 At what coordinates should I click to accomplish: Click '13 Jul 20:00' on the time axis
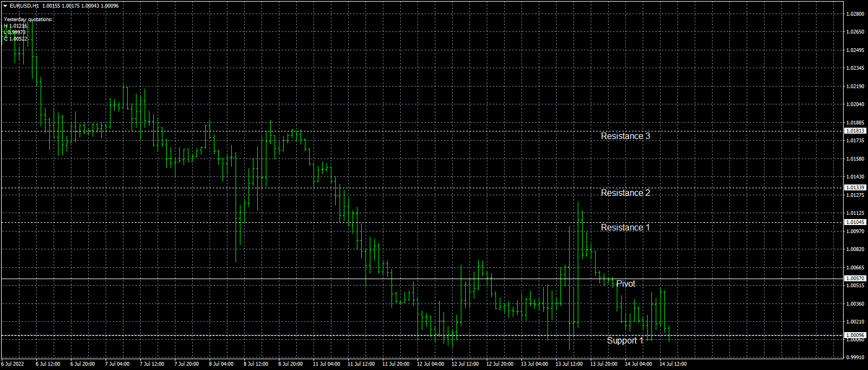point(604,364)
